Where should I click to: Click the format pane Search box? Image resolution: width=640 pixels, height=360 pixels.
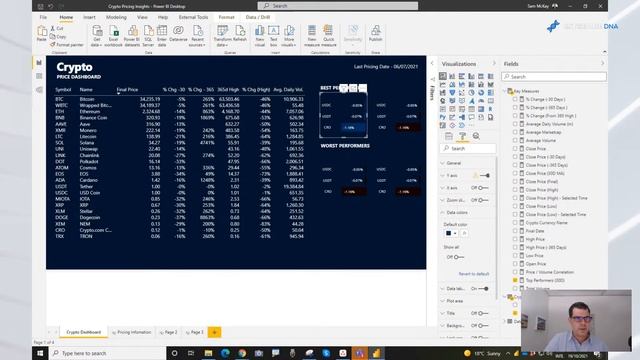point(468,149)
